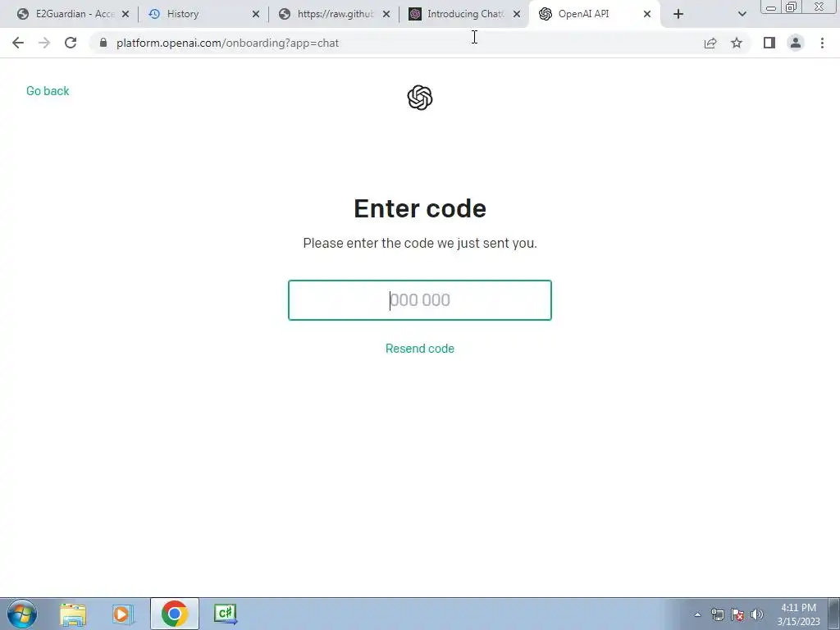The height and width of the screenshot is (630, 840).
Task: Reload the page with refresh icon
Action: pos(71,43)
